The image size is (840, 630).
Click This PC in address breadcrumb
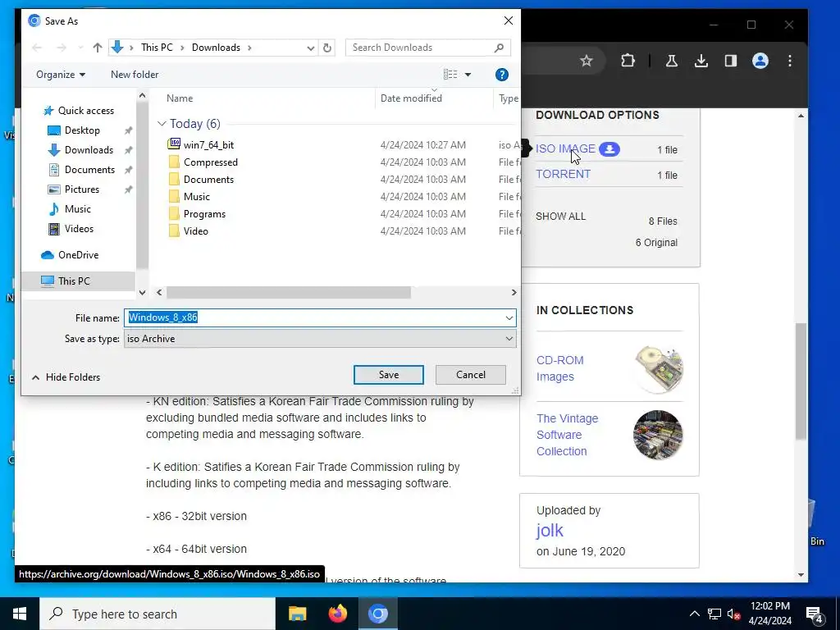click(157, 48)
